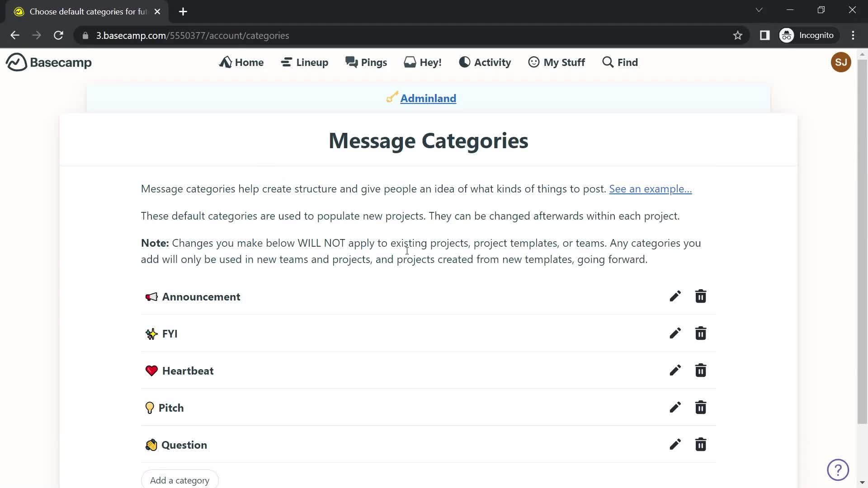Click the Add a category button
This screenshot has width=868, height=488.
point(180,480)
